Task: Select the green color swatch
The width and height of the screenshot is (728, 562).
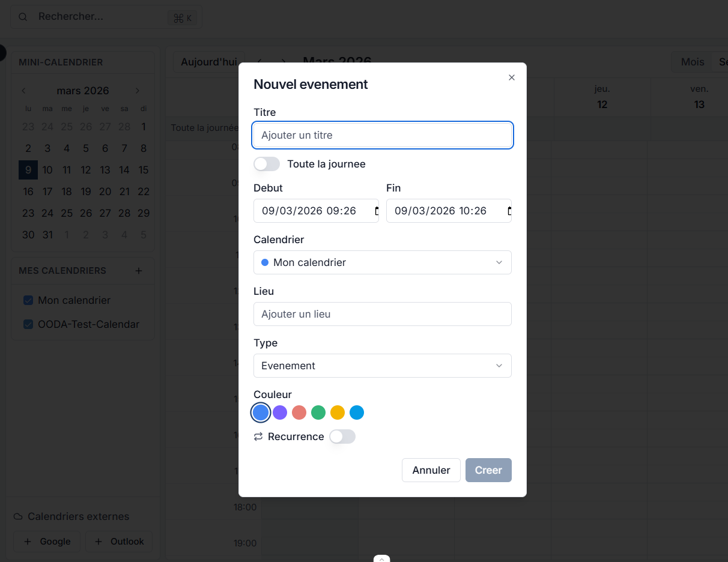Action: [x=318, y=412]
